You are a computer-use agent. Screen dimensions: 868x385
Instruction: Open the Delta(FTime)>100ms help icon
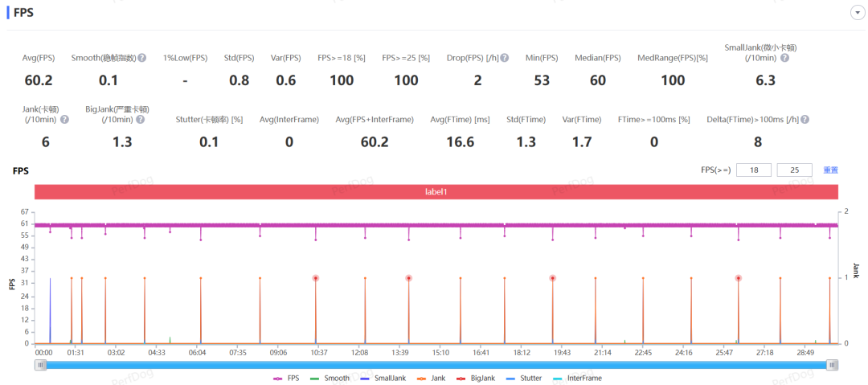(805, 119)
